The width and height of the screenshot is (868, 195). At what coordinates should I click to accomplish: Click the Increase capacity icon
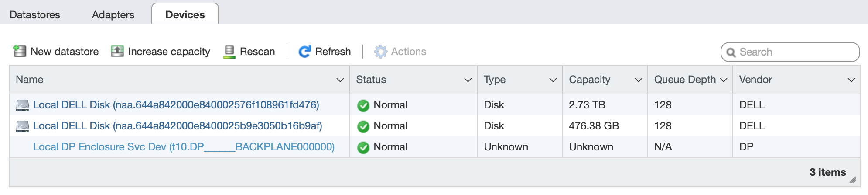coord(117,51)
